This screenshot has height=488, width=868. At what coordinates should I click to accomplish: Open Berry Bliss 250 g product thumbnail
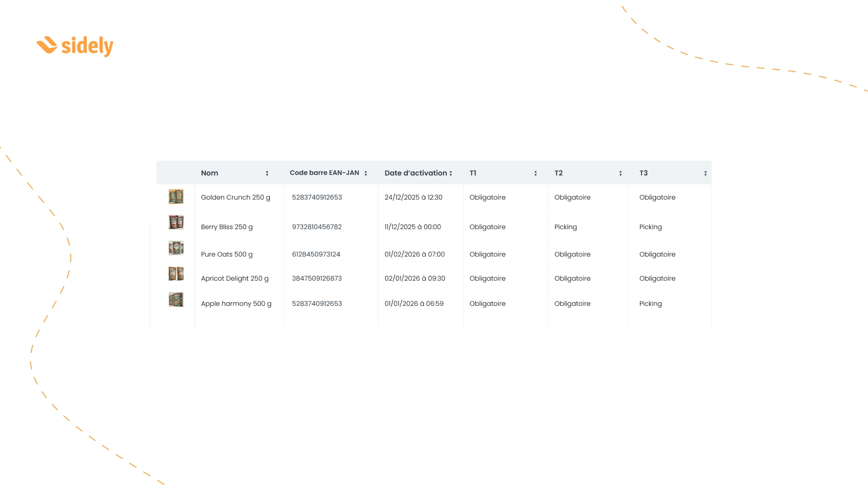click(x=176, y=222)
